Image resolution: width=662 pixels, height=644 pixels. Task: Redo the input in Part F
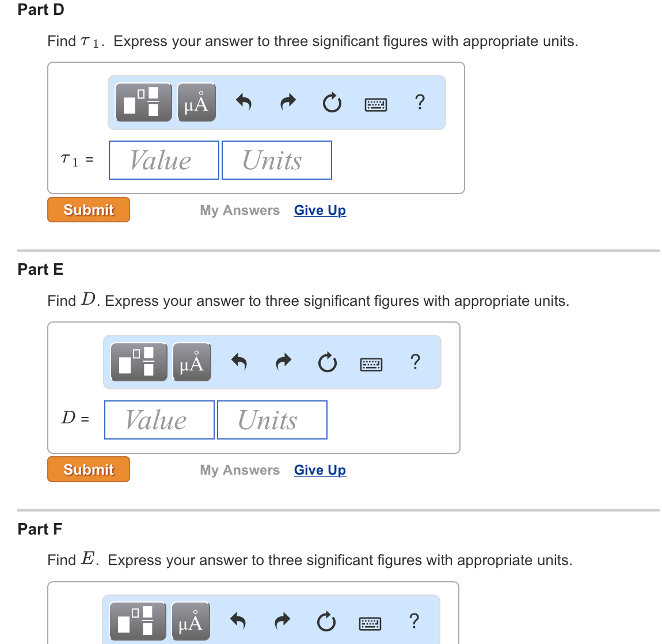click(282, 620)
